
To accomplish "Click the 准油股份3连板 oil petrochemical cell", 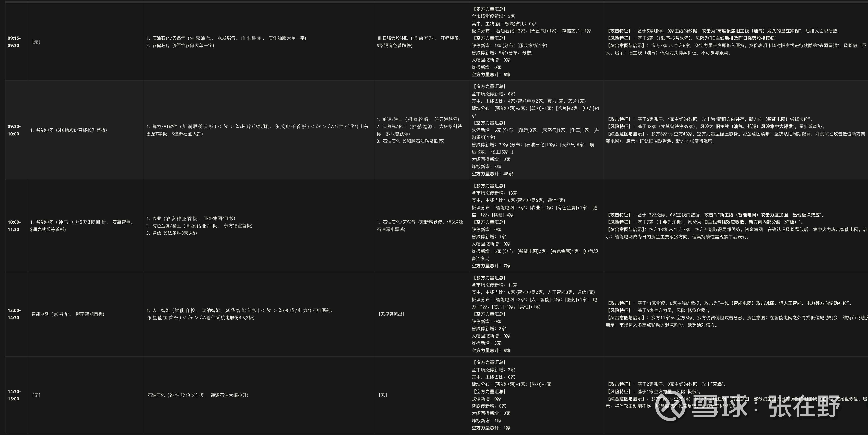I will [198, 395].
